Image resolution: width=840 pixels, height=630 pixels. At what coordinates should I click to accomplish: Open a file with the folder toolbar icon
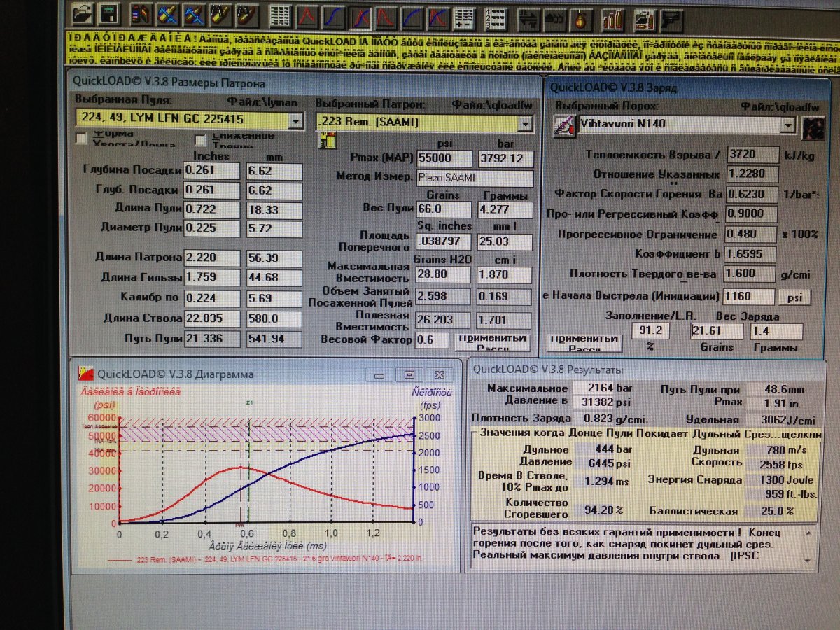tap(83, 15)
